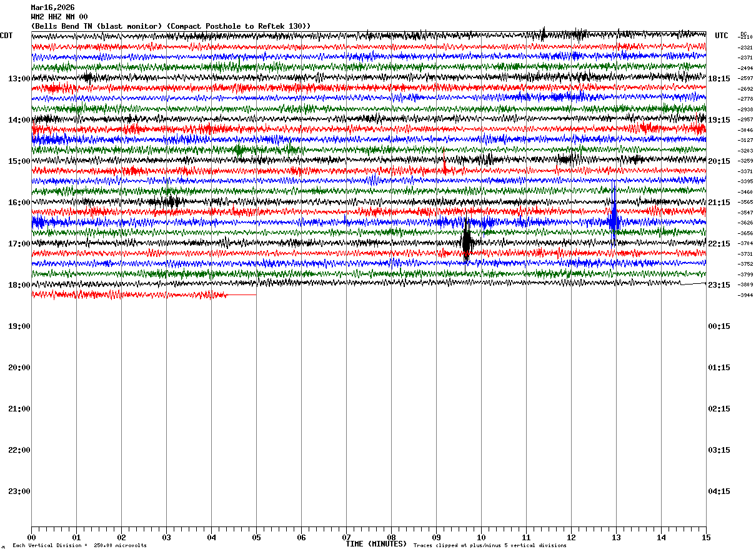Click the DC offset value -3046
Screen dimensions: 756x554
pyautogui.click(x=745, y=130)
